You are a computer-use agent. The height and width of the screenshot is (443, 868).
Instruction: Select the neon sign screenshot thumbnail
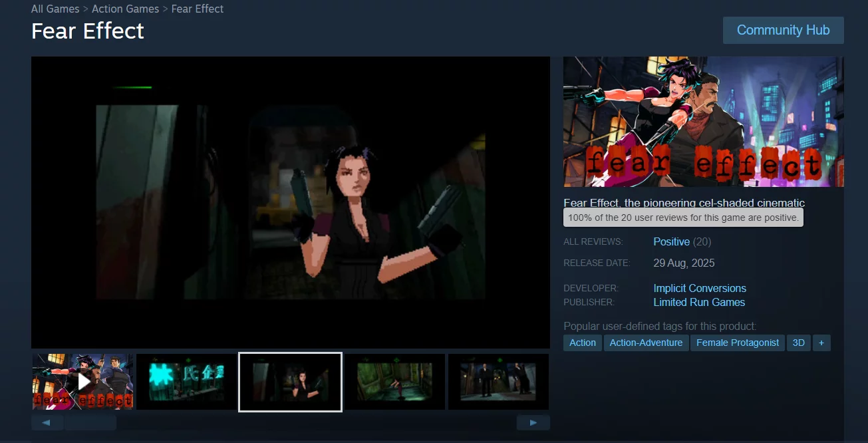(186, 381)
